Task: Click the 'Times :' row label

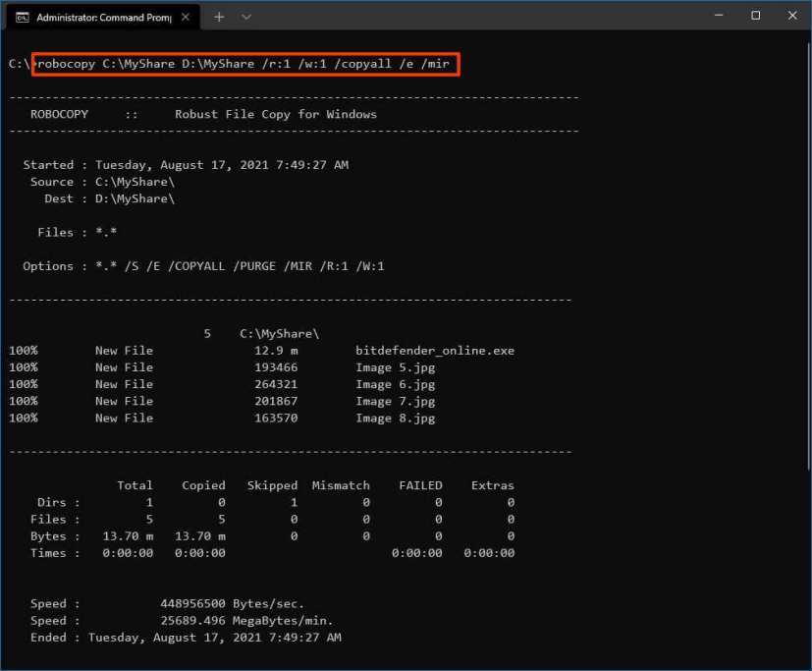Action: point(55,553)
